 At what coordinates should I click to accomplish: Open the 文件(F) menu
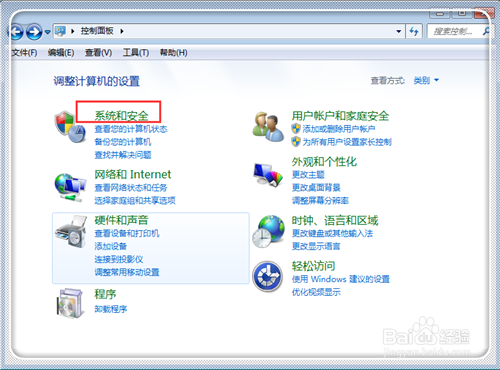[24, 53]
